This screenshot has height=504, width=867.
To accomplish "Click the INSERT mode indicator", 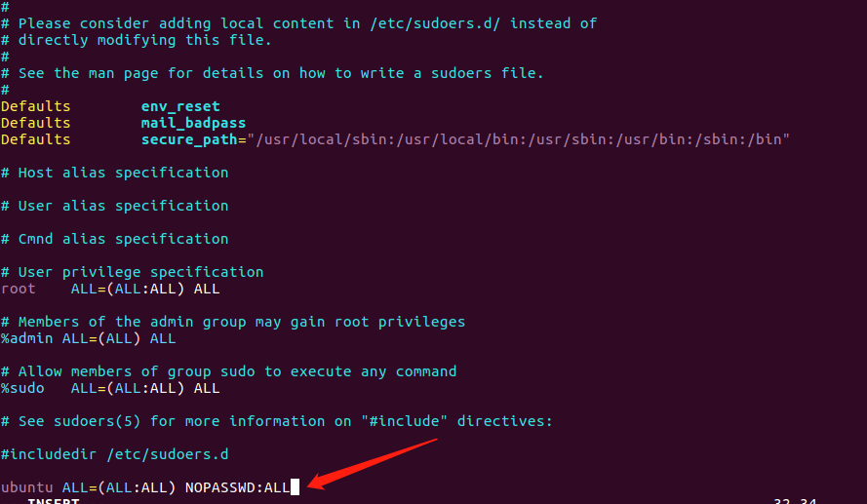I will click(54, 501).
